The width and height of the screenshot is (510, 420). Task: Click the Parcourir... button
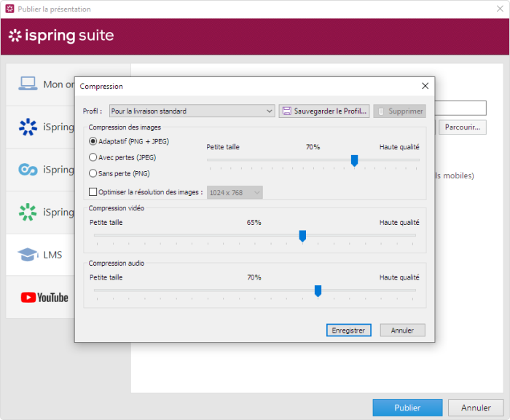(x=462, y=127)
